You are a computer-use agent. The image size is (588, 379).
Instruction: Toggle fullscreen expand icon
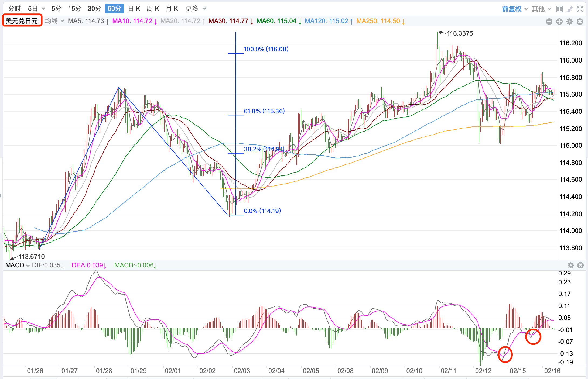point(580,9)
